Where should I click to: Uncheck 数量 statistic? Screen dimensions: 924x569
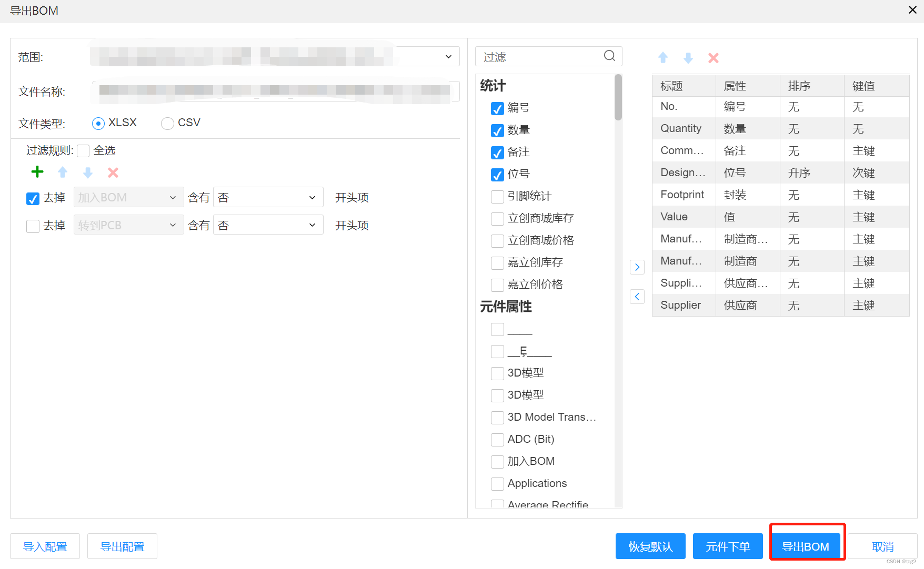coord(497,130)
